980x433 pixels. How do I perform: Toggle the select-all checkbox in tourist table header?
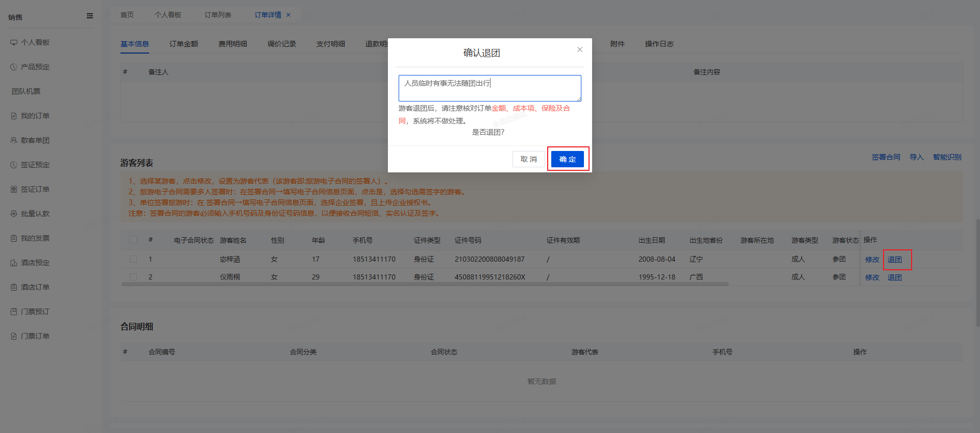click(133, 240)
